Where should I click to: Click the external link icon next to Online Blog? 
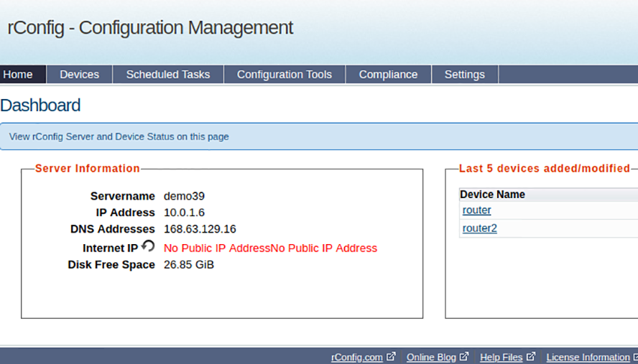[x=464, y=357]
